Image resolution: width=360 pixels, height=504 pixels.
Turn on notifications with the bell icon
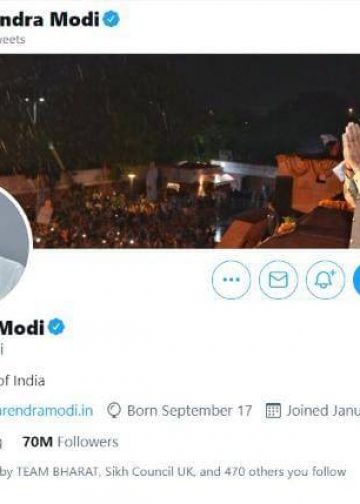click(x=325, y=280)
